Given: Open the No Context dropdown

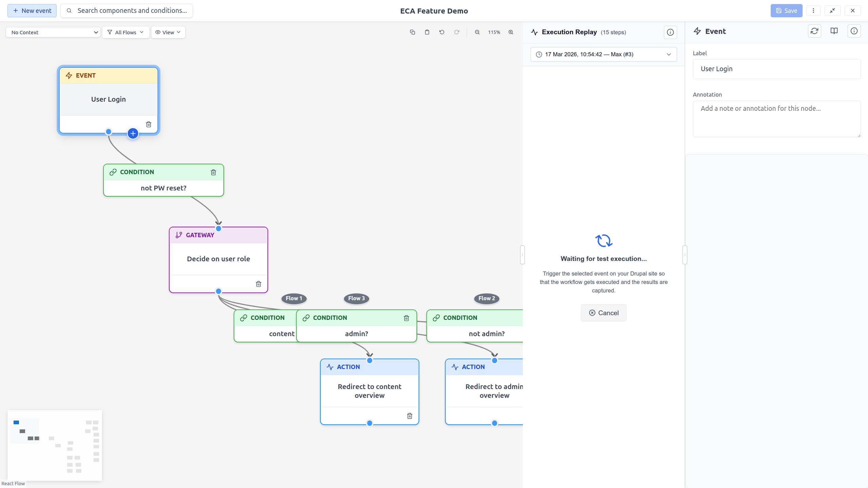Looking at the screenshot, I should [x=53, y=32].
